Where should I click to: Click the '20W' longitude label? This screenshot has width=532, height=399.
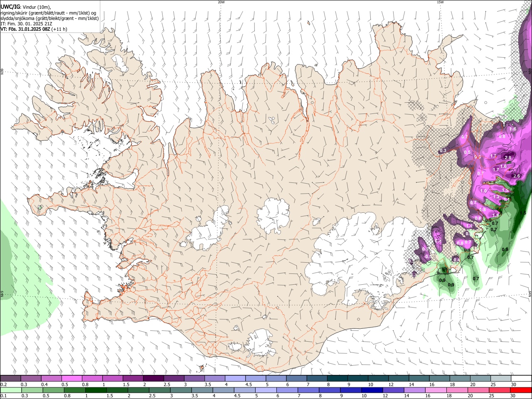click(x=221, y=2)
